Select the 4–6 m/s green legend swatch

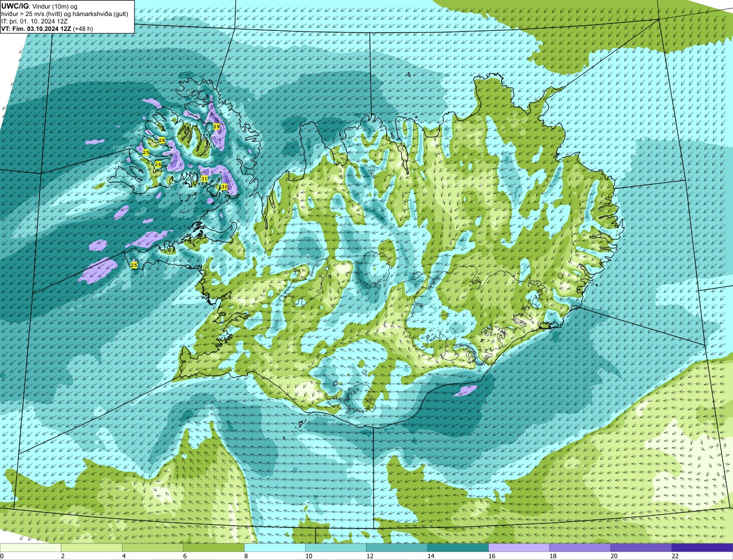coord(152,547)
